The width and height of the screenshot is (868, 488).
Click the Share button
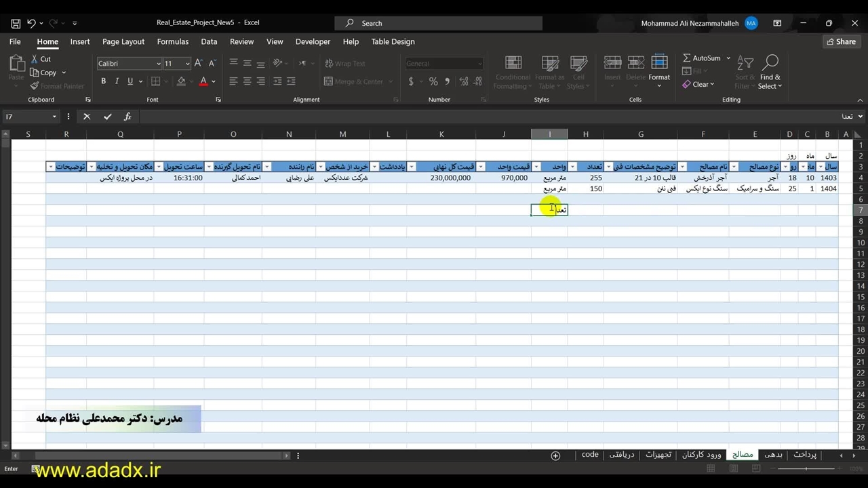coord(840,41)
